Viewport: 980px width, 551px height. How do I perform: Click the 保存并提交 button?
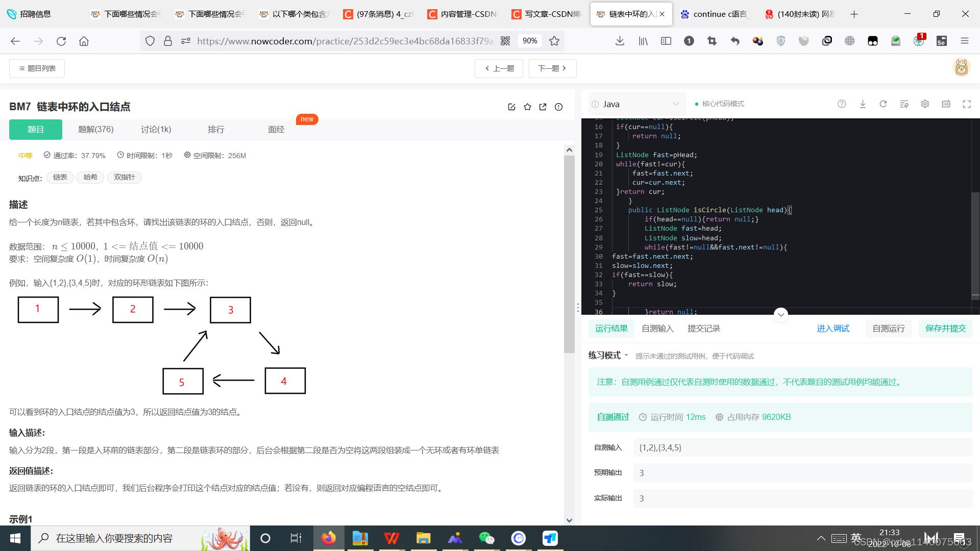945,329
